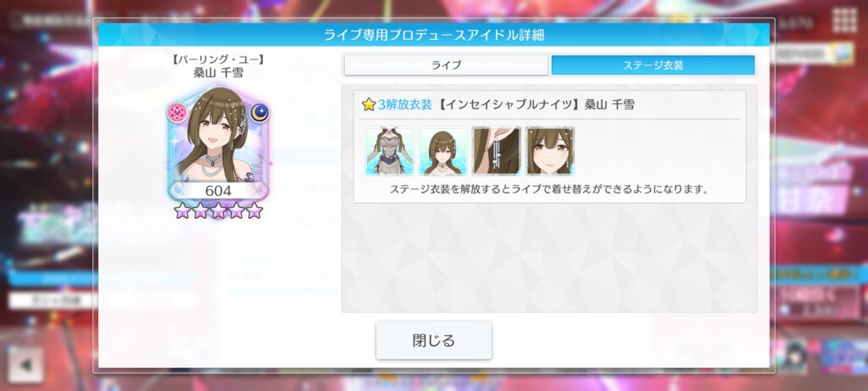Viewport: 868px width, 391px height.
Task: Open the grid menu icon top right
Action: 845,20
